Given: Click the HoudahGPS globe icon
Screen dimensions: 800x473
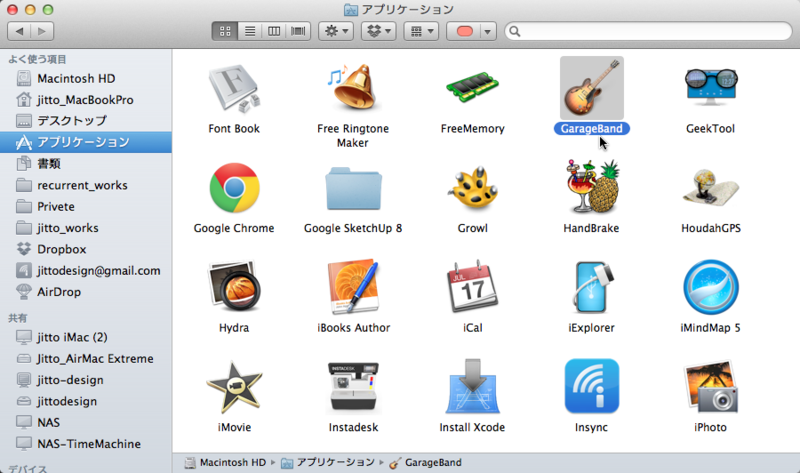Looking at the screenshot, I should [x=711, y=189].
